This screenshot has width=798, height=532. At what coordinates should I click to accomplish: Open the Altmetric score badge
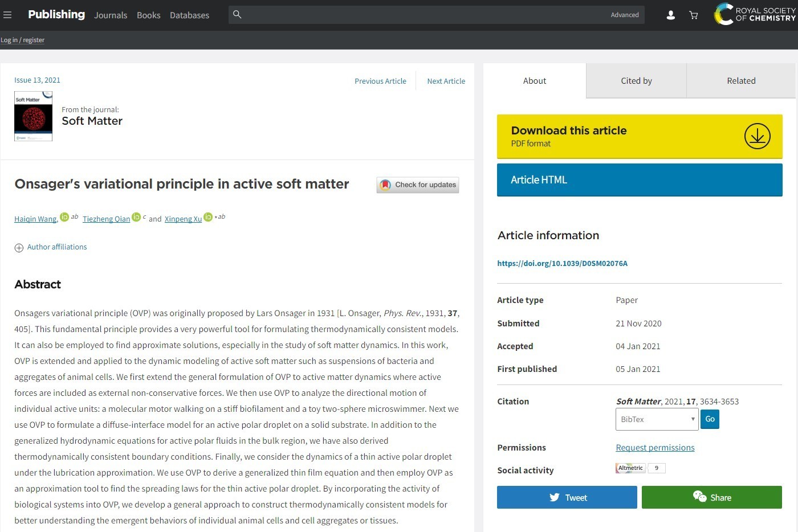[640, 468]
